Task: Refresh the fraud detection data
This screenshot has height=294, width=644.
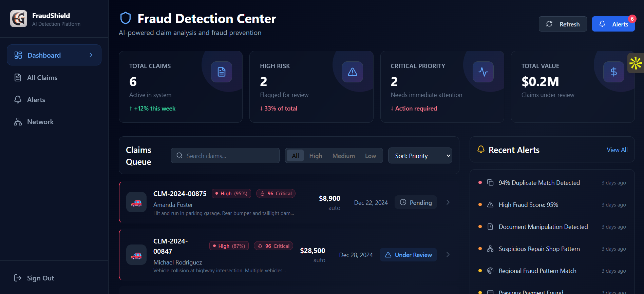Action: click(563, 24)
